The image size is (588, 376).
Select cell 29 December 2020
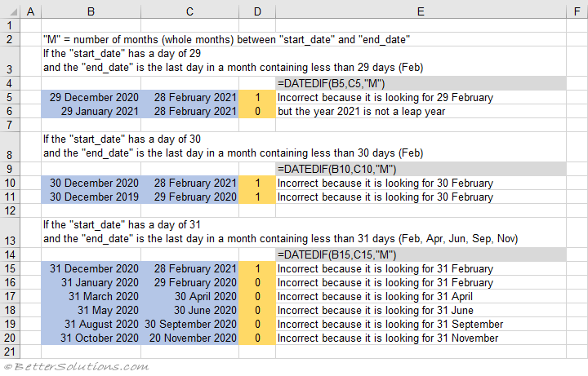[x=91, y=97]
